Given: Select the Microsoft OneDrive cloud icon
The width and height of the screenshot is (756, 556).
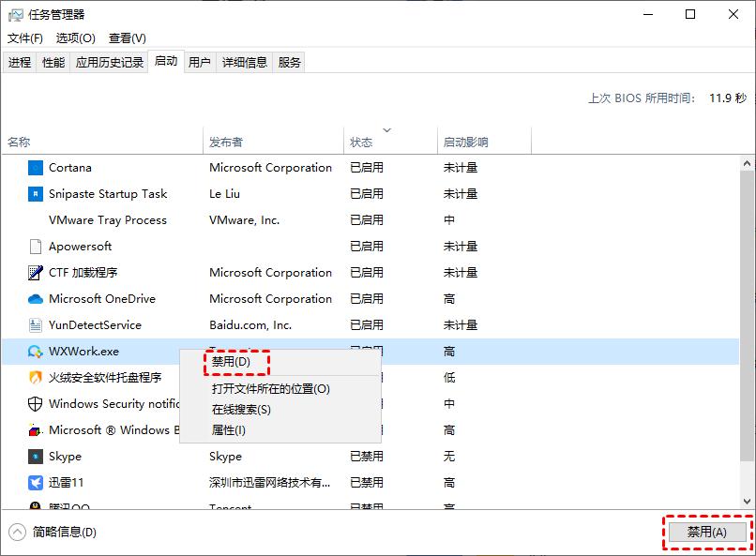Looking at the screenshot, I should [x=36, y=298].
